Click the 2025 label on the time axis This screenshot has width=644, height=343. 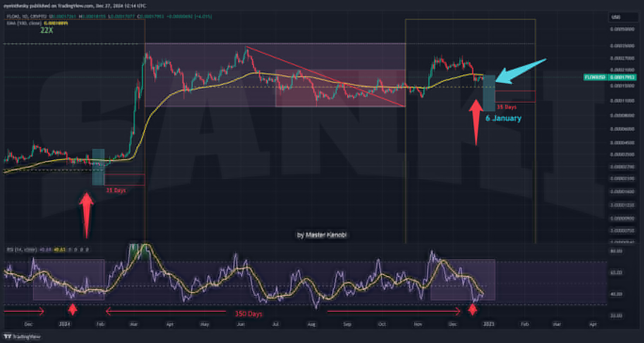tap(488, 324)
